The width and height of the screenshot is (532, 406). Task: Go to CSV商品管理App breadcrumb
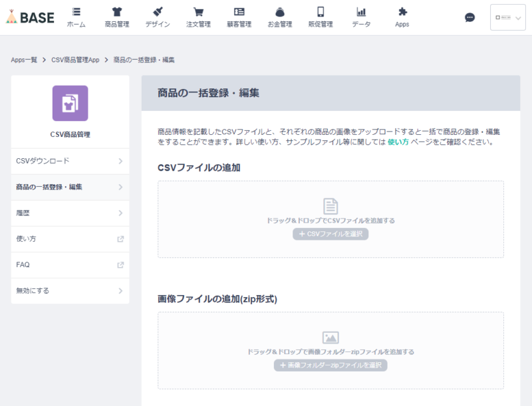pyautogui.click(x=75, y=60)
